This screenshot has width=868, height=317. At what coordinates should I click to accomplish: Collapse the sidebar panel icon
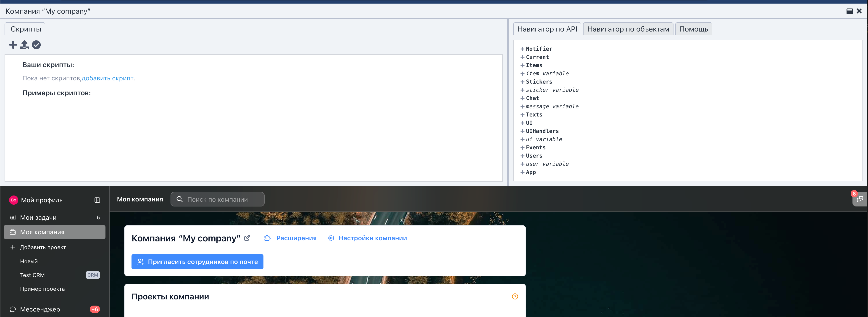tap(97, 200)
